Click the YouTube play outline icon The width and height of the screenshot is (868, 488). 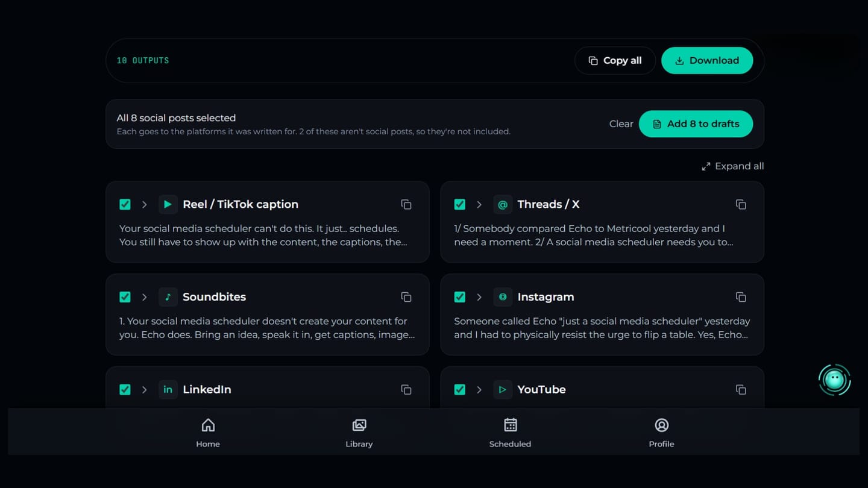click(503, 389)
